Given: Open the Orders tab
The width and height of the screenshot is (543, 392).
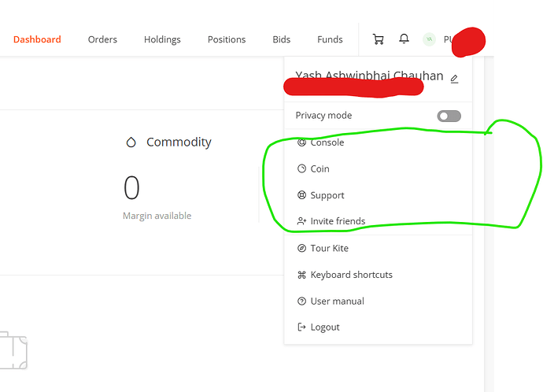Looking at the screenshot, I should click(x=102, y=39).
